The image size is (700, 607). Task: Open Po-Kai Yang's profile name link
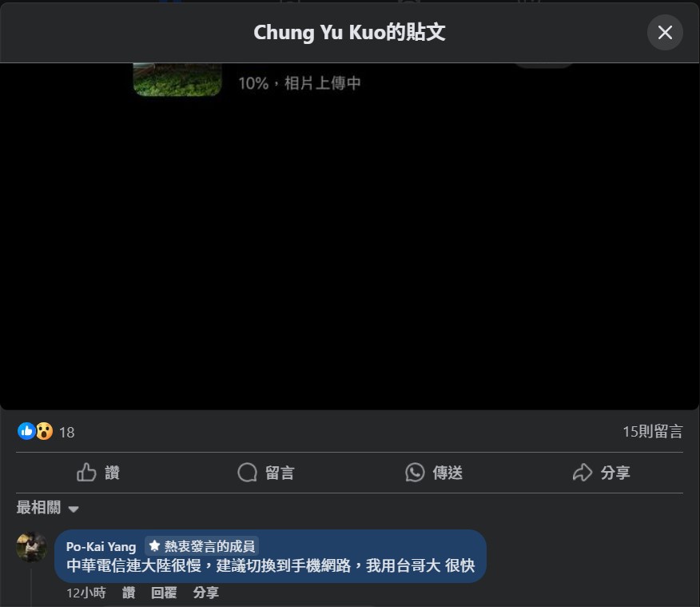101,546
